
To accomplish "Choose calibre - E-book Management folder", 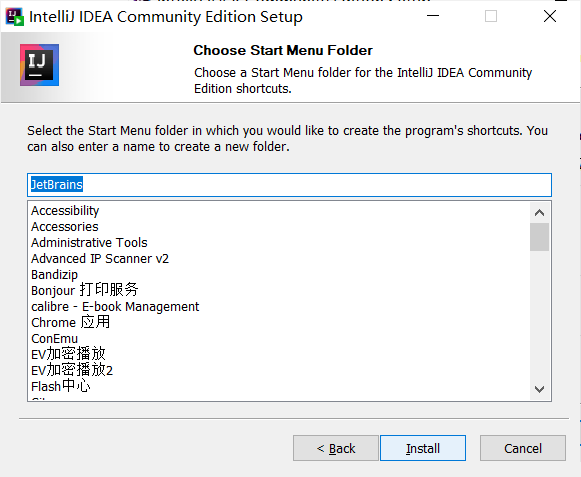I will pyautogui.click(x=115, y=307).
